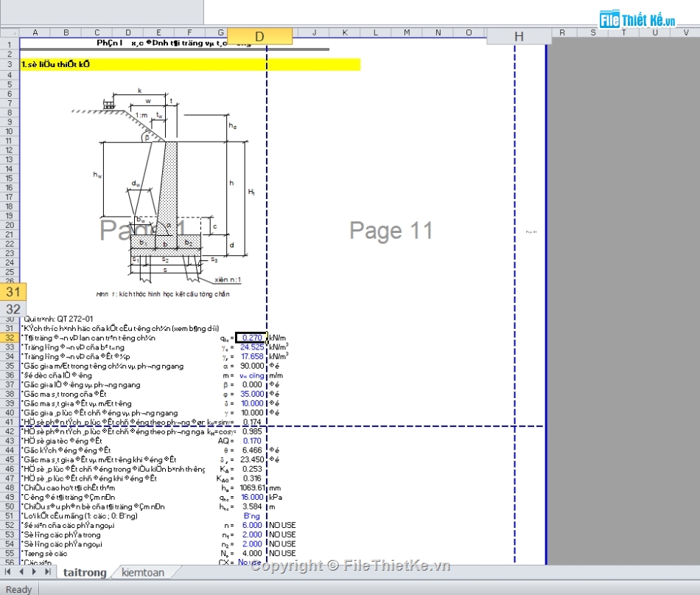This screenshot has height=595, width=700.
Task: Select column F header
Action: tap(189, 32)
